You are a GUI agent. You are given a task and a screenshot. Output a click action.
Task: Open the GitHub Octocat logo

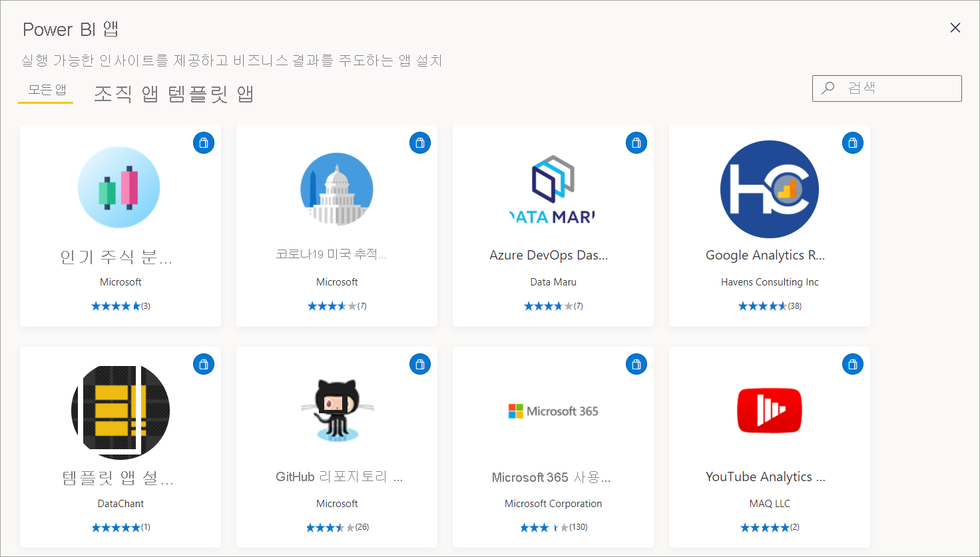337,411
